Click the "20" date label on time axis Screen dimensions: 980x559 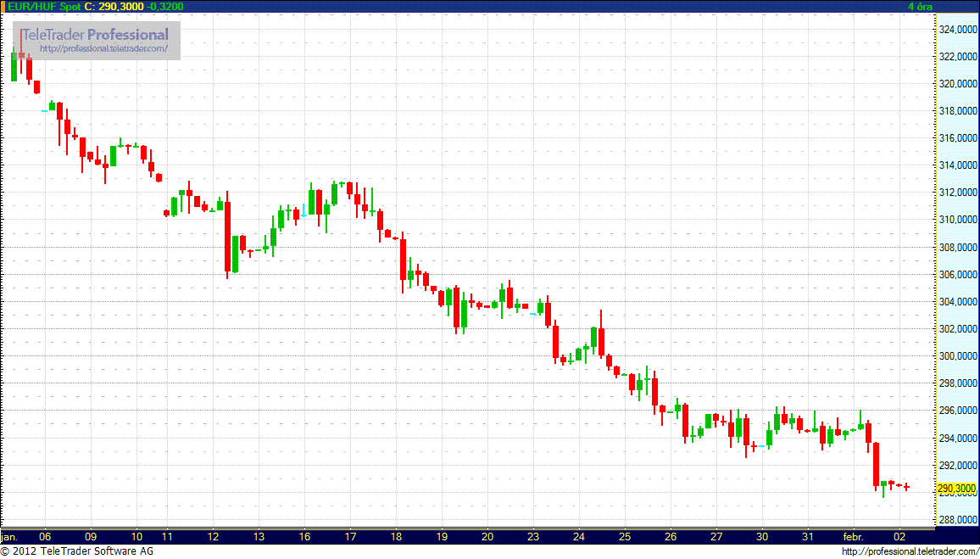point(487,536)
